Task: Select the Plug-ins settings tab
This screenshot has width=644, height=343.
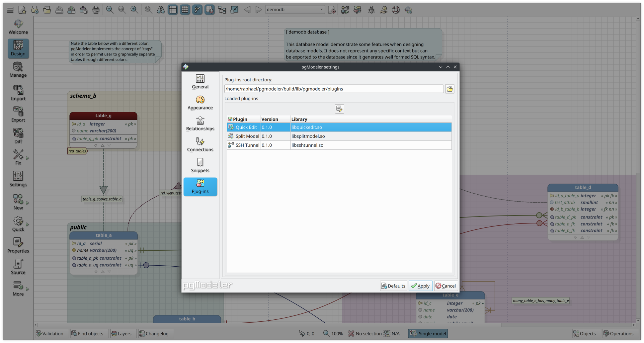Action: click(x=200, y=187)
